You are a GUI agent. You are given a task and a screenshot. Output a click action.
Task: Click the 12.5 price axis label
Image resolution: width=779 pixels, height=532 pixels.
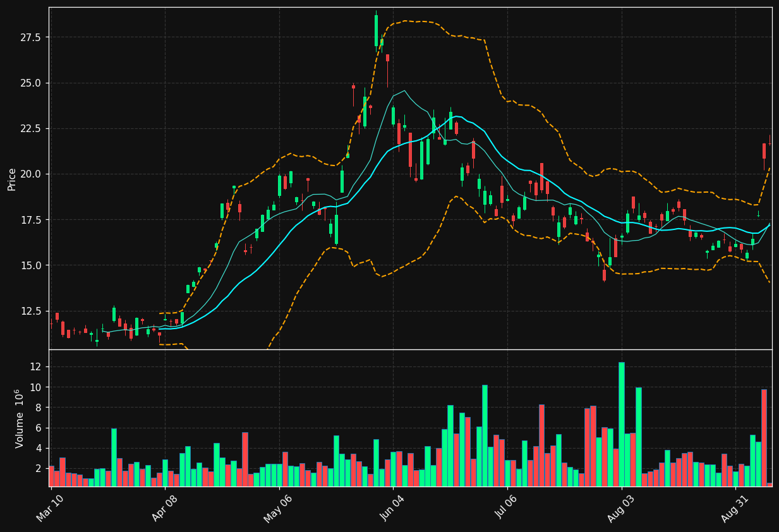click(x=30, y=311)
